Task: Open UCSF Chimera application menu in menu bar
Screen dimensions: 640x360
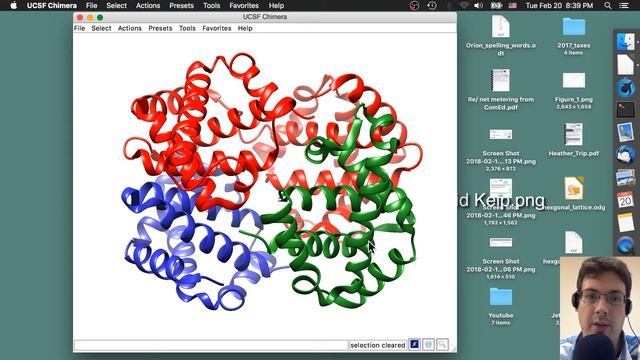Action: point(52,5)
